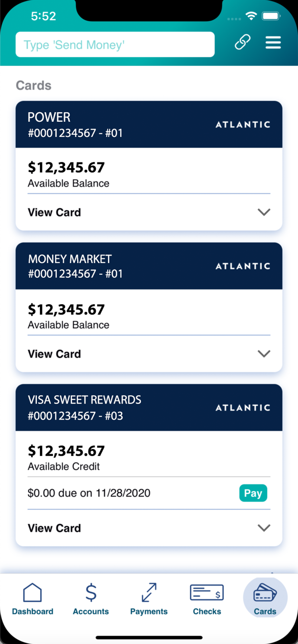Select the MONEY MARKET card header
Screen dimensions: 298x644
tap(149, 266)
